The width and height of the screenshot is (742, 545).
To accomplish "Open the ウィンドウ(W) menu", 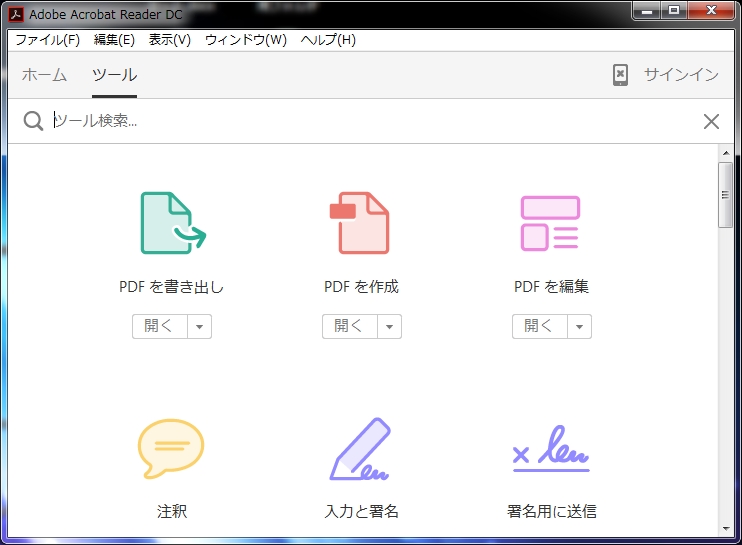I will pyautogui.click(x=246, y=40).
